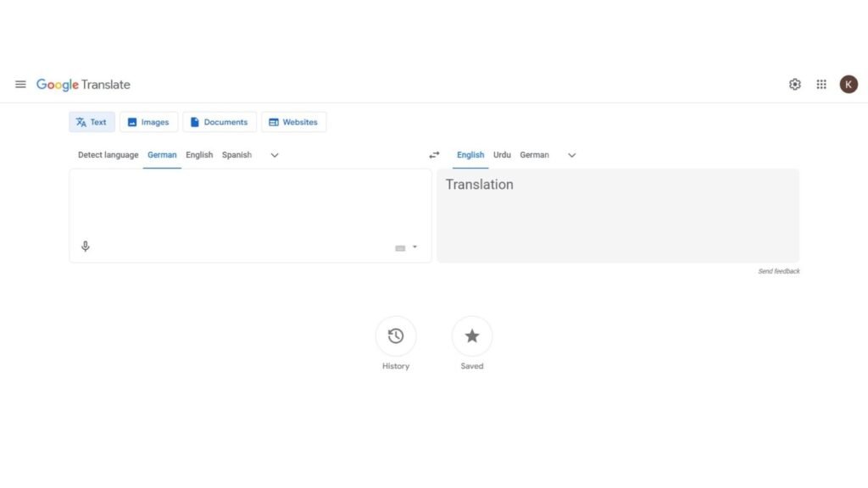Select Detect language as source

pyautogui.click(x=108, y=155)
